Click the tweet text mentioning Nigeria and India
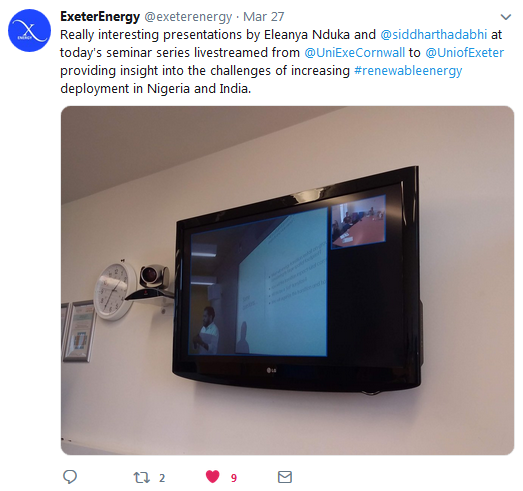This screenshot has width=523, height=491. pyautogui.click(x=155, y=89)
